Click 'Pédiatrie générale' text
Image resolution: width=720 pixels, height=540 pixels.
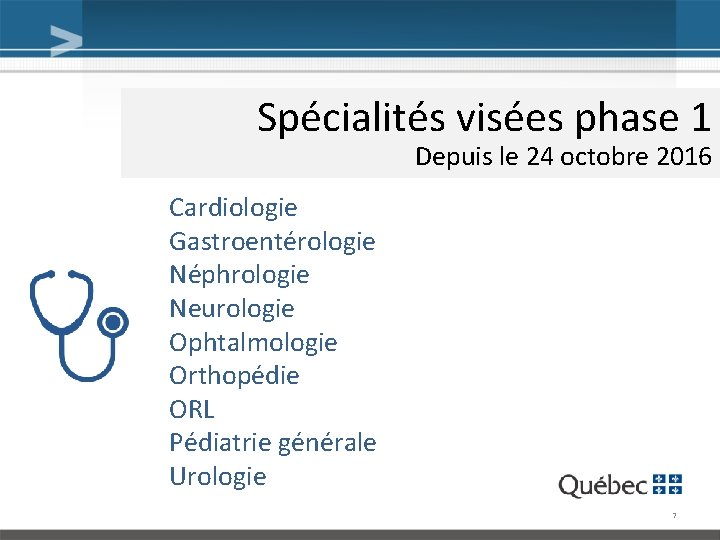pos(273,442)
